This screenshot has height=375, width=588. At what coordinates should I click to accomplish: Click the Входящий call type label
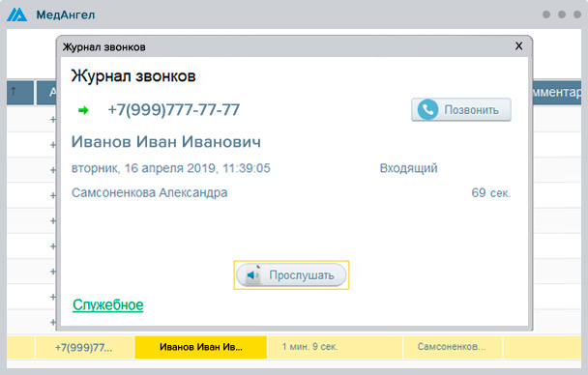[408, 168]
